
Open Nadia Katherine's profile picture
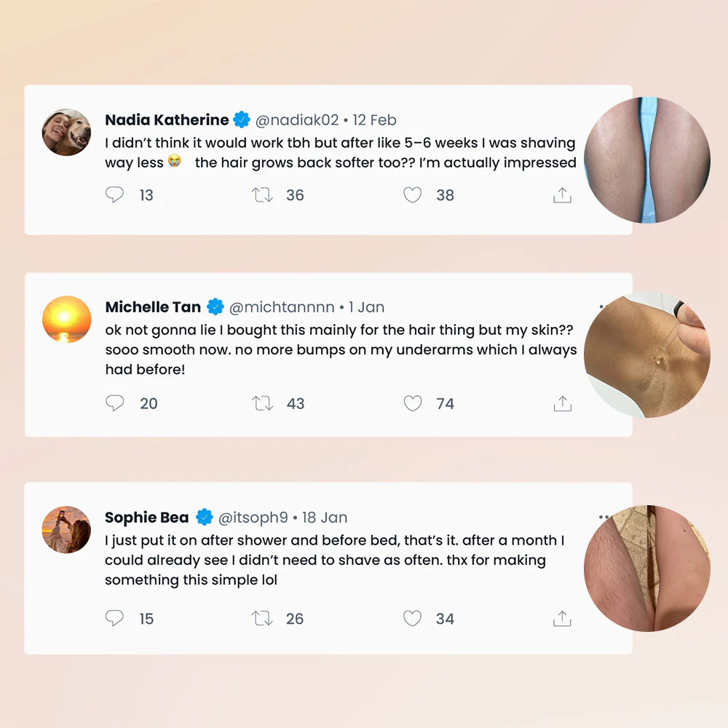pyautogui.click(x=66, y=132)
